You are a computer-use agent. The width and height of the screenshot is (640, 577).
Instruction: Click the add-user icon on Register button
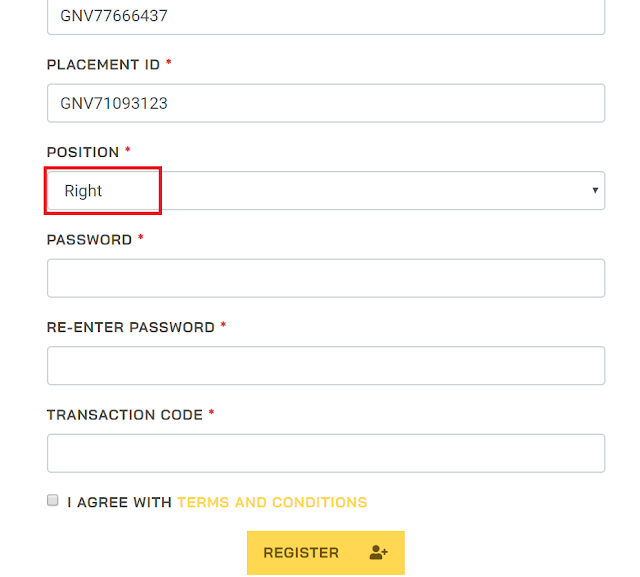[x=378, y=553]
